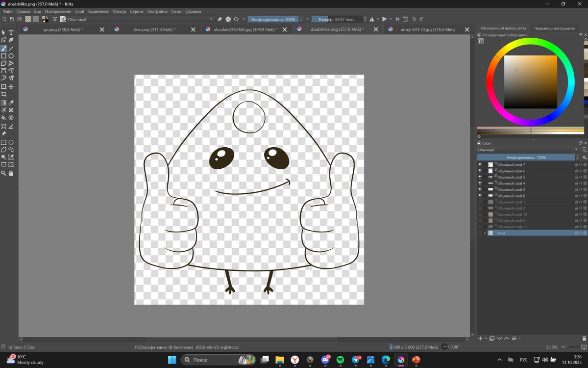Open brush blending mode dropdown in toolbar
This screenshot has height=368, width=588.
[x=140, y=19]
